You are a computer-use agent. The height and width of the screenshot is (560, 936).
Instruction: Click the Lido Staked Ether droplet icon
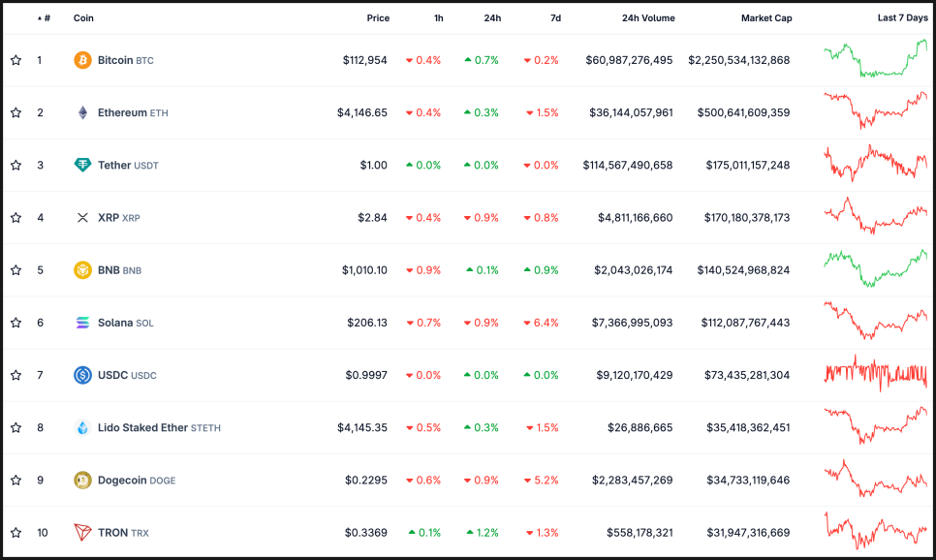click(82, 427)
